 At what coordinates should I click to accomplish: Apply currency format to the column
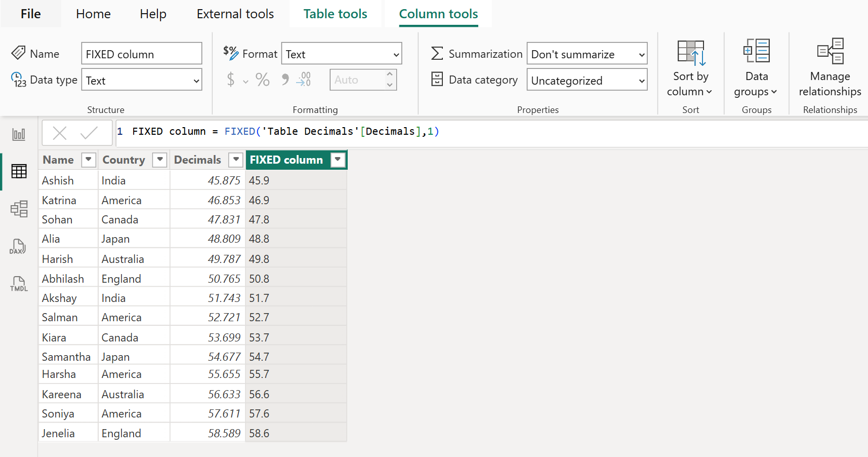tap(231, 80)
